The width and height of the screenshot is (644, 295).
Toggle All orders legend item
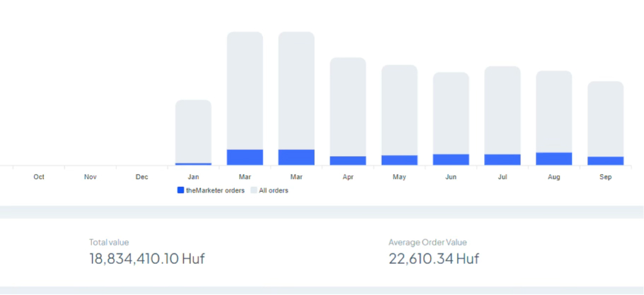[273, 190]
